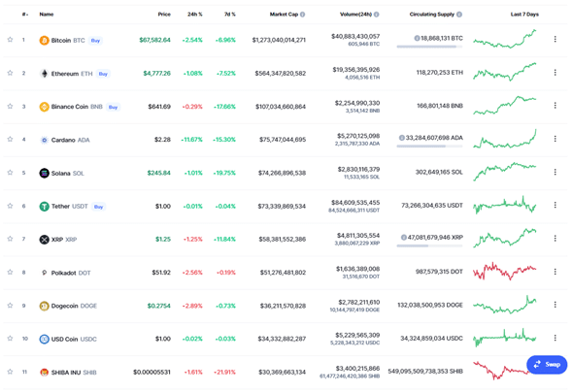Click the Market Cap info icon
The height and width of the screenshot is (392, 572).
pyautogui.click(x=302, y=15)
